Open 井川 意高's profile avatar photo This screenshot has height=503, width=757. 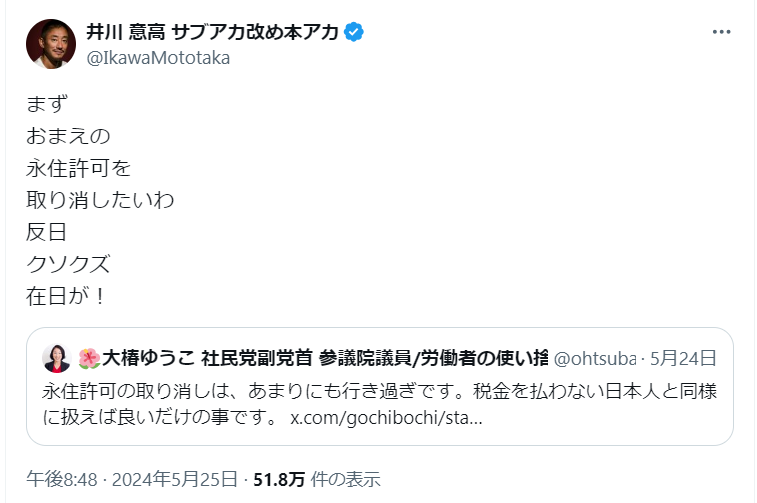pos(51,44)
